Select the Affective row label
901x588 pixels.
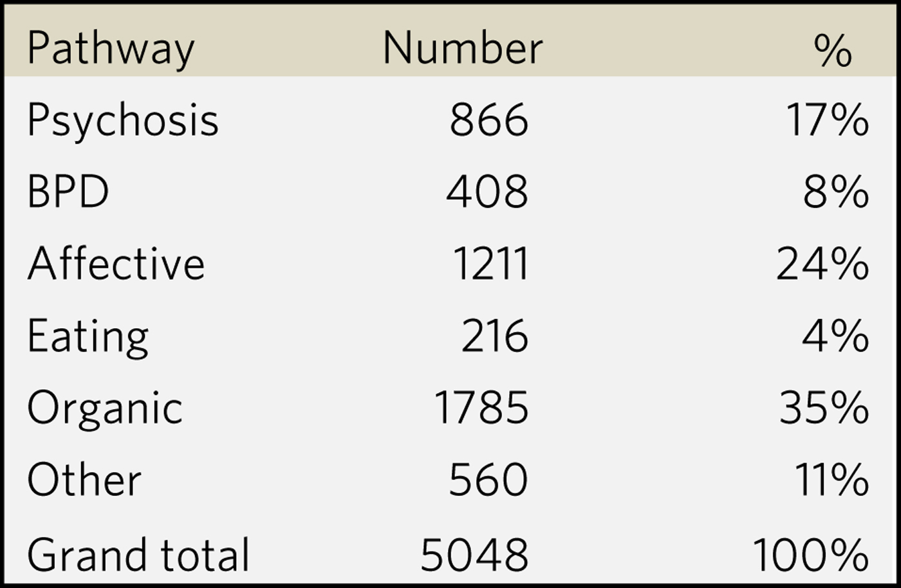[116, 264]
